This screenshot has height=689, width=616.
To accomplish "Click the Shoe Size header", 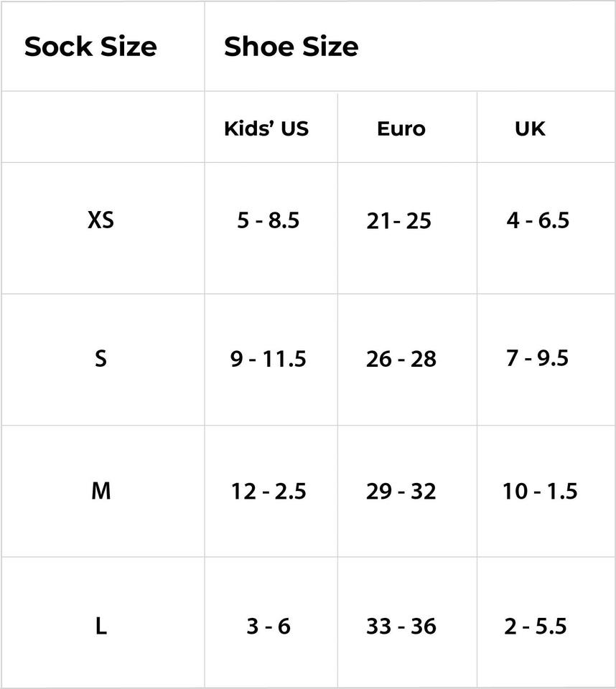I will point(291,47).
